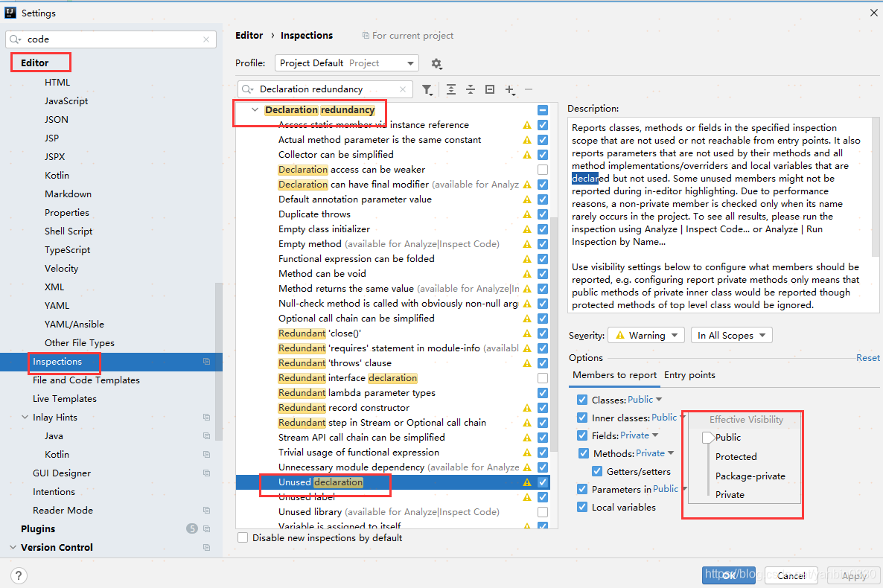This screenshot has width=883, height=588.
Task: Disable the Unused declaration inspection checkbox
Action: tap(542, 482)
